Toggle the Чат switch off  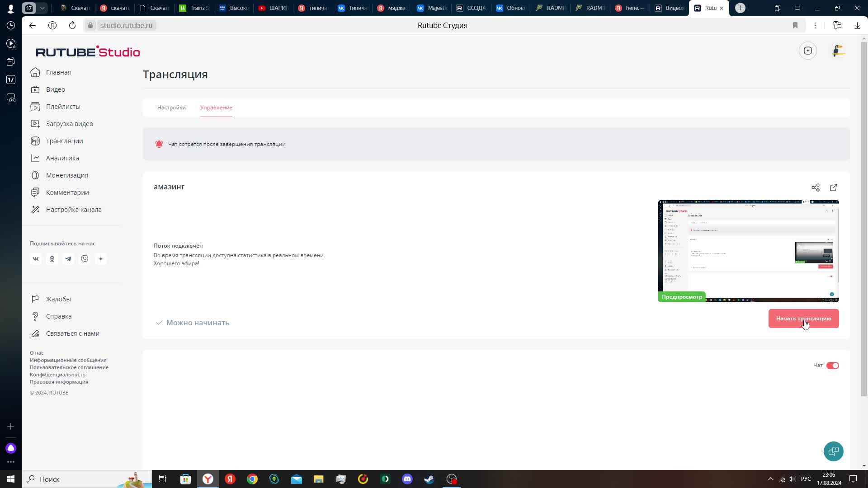(832, 366)
